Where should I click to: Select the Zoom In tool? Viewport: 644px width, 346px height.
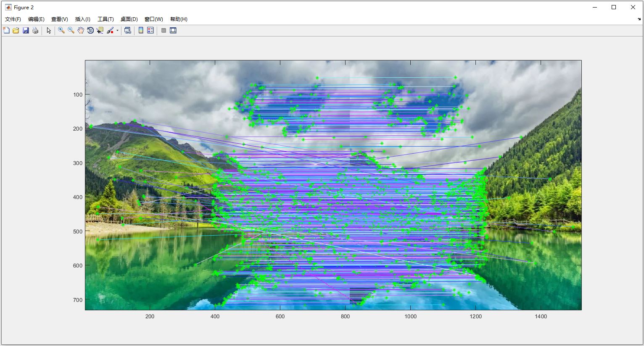[x=61, y=30]
